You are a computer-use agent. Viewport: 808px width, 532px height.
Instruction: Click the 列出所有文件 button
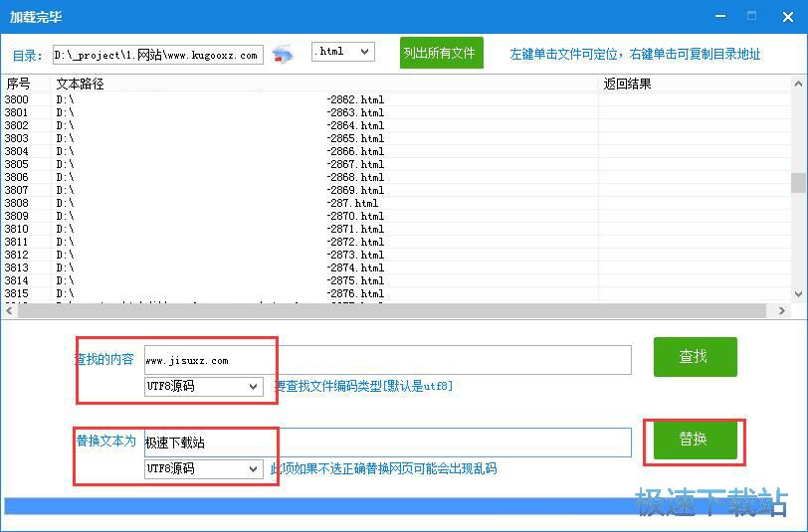click(x=442, y=53)
